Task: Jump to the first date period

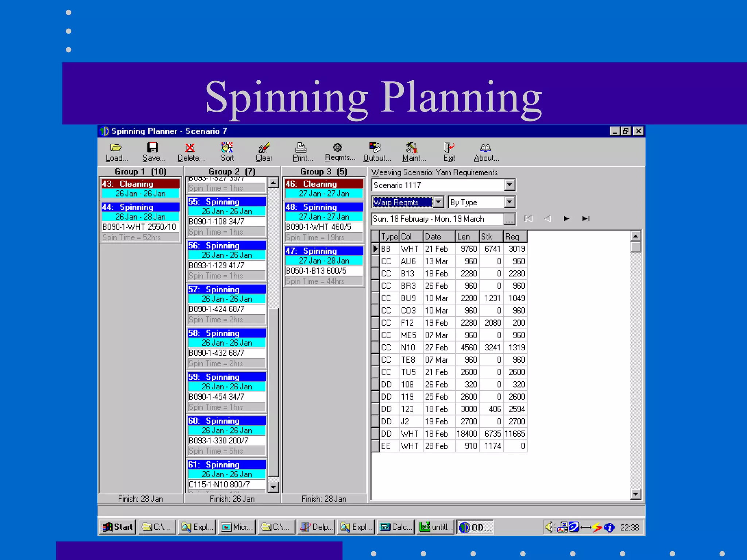Action: click(528, 218)
